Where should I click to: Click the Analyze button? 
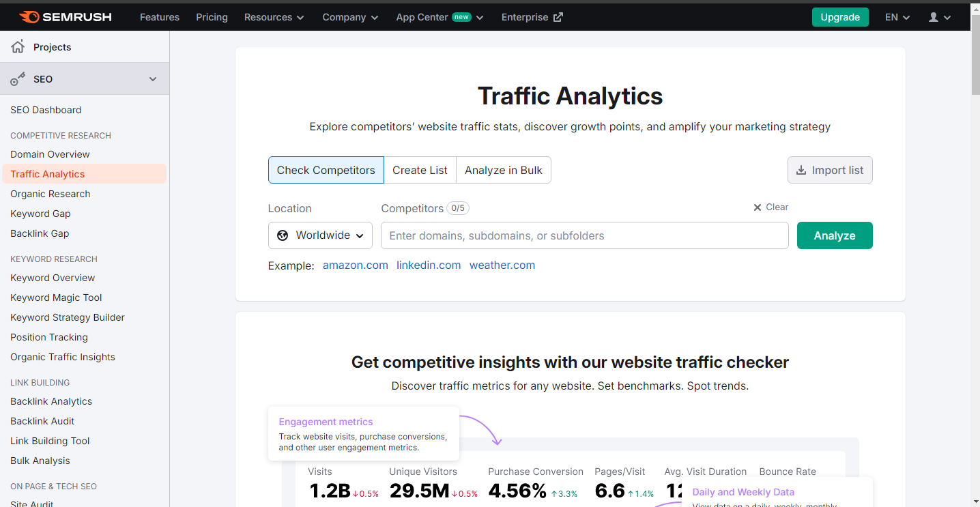(x=835, y=235)
